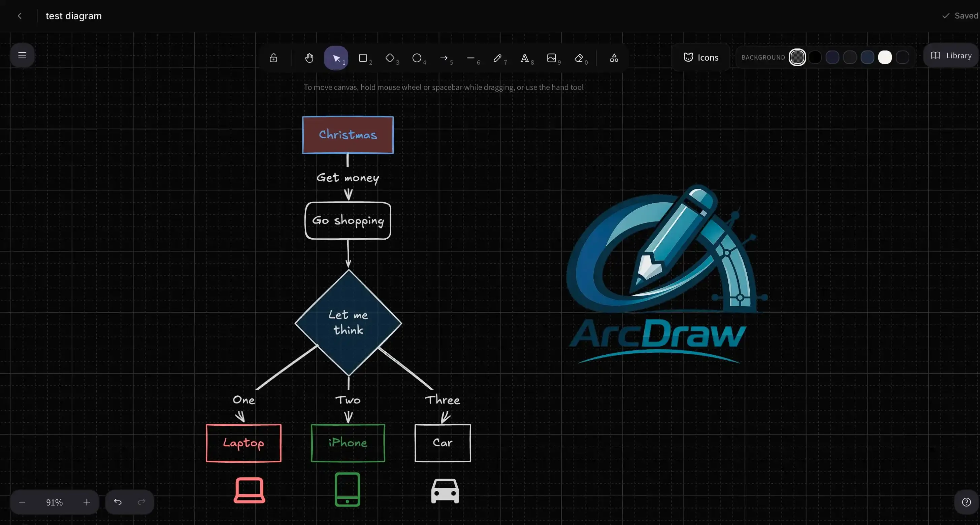Open help with the question mark icon
The height and width of the screenshot is (525, 980).
[966, 502]
